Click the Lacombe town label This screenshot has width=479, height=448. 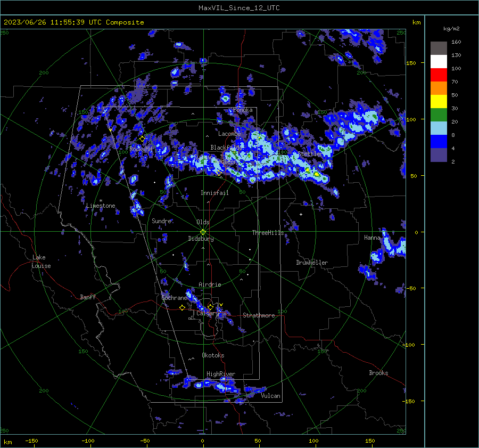[x=229, y=134]
